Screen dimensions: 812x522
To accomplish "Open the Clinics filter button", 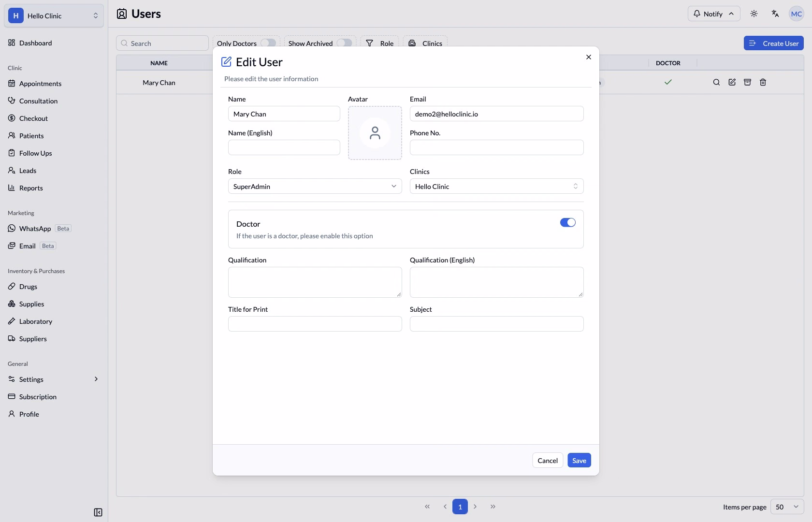I will coord(425,43).
